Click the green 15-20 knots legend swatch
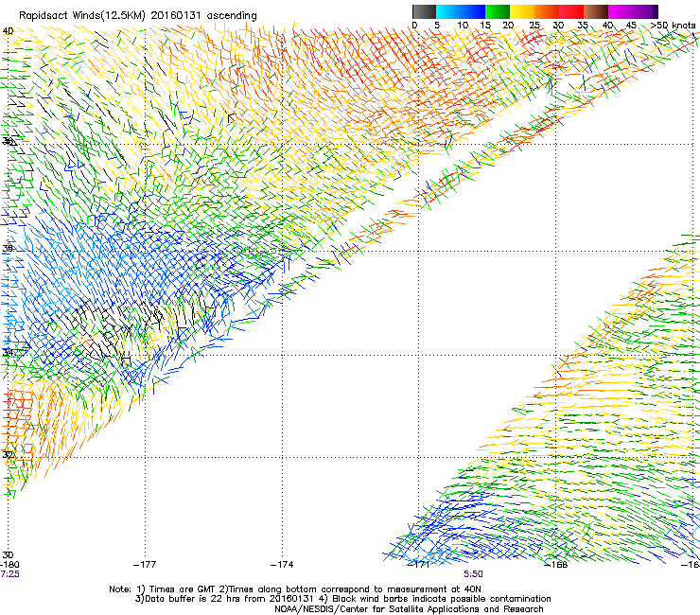This screenshot has height=615, width=700. (498, 11)
